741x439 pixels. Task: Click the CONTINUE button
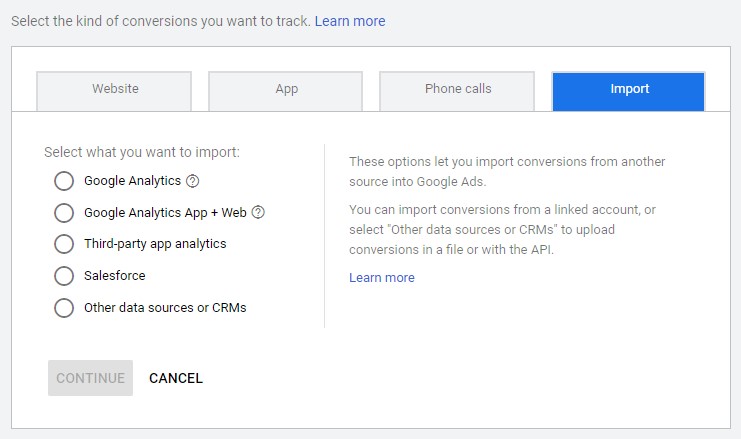(90, 378)
